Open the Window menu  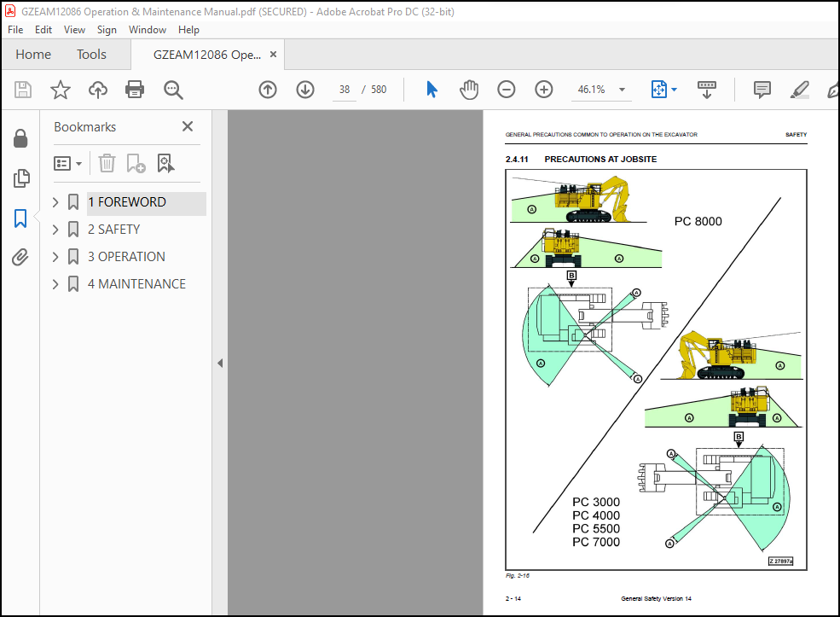pos(148,30)
